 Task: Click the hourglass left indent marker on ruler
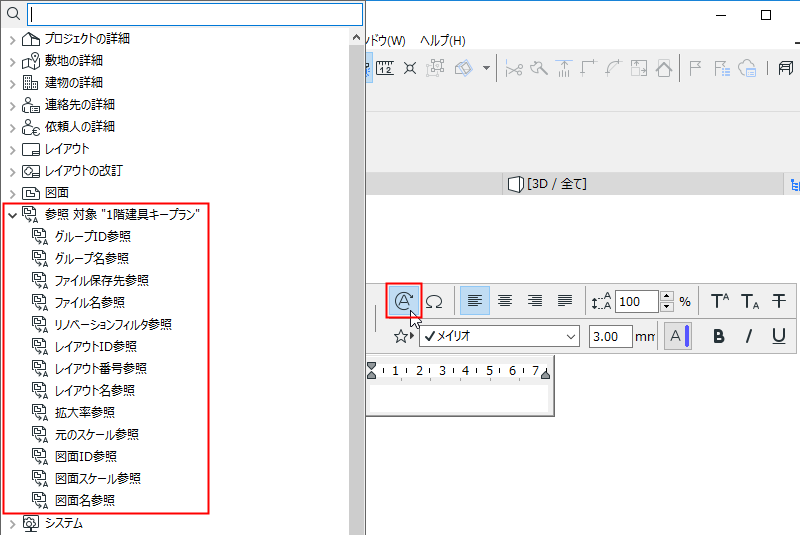(x=371, y=370)
